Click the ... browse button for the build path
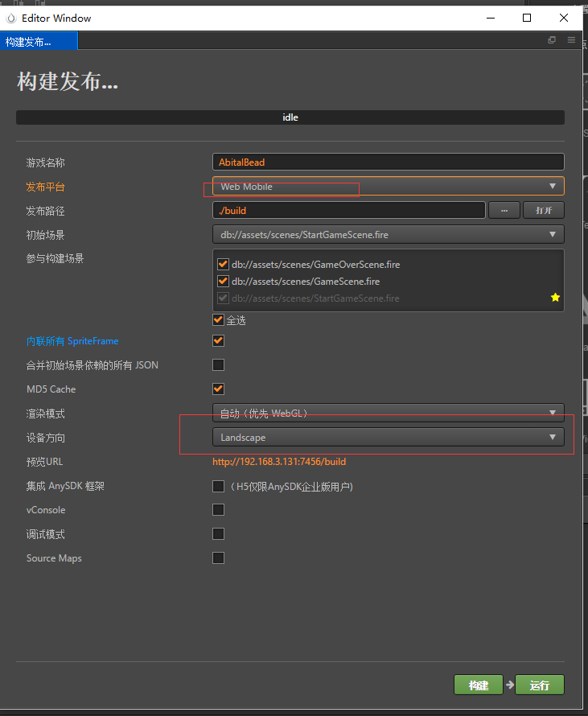588x716 pixels. (504, 211)
